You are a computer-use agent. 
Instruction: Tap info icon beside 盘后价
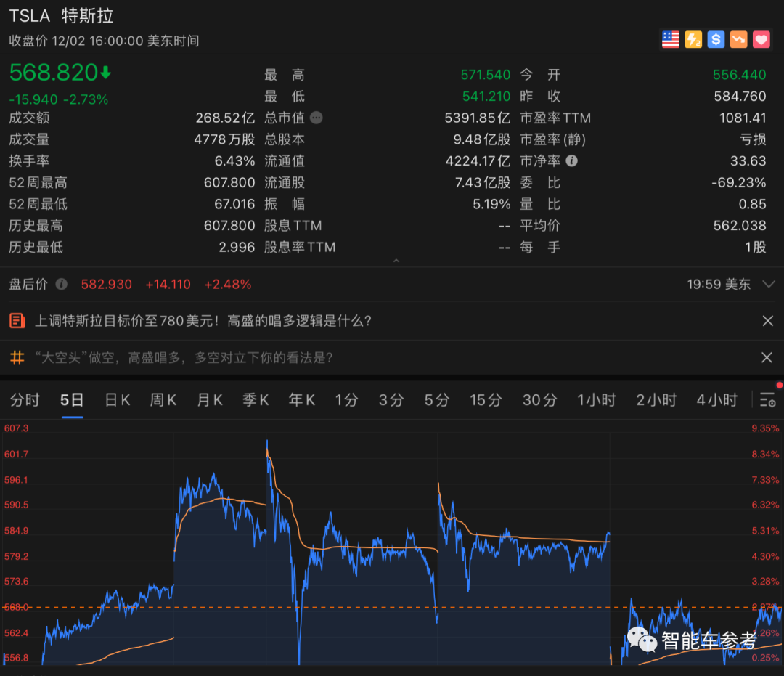point(62,284)
